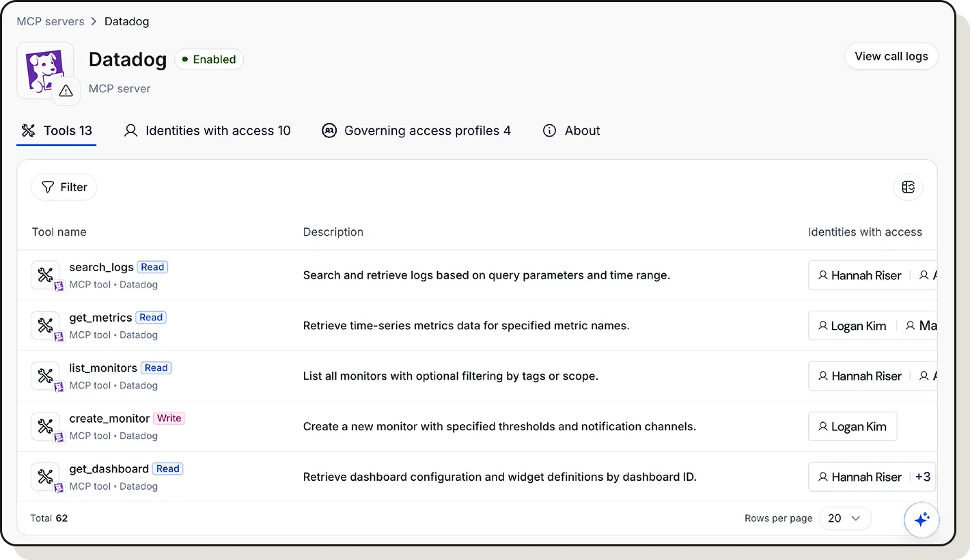
Task: Click Hannah Riser in the search_logs row
Action: (x=859, y=275)
